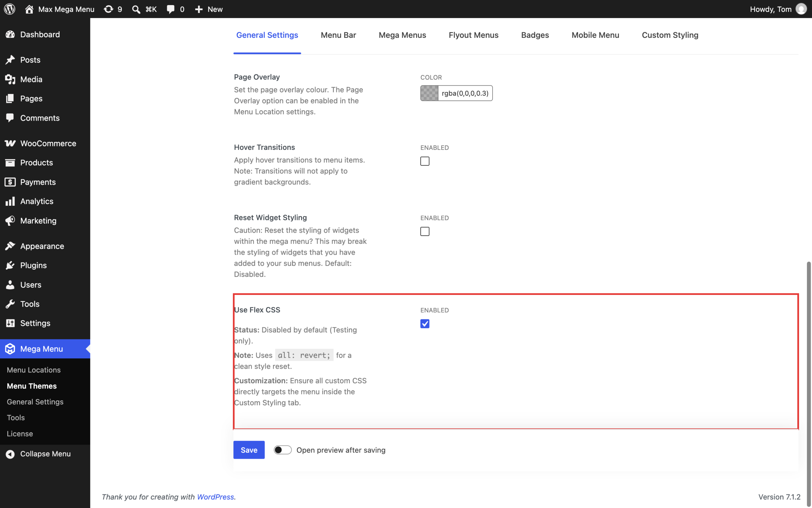Click Howdy, Tom account text

771,9
